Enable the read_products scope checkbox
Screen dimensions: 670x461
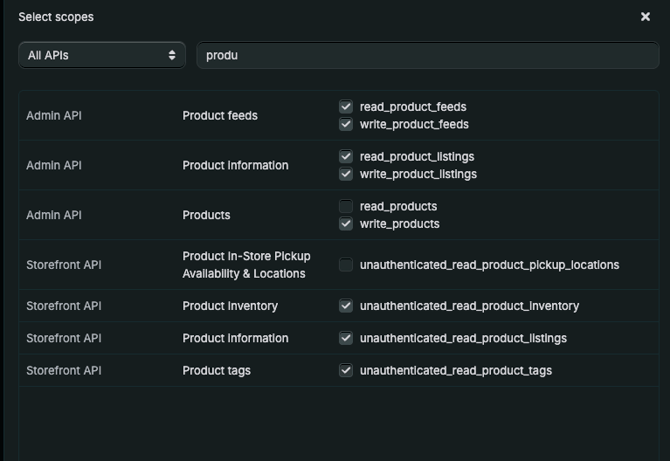point(346,206)
